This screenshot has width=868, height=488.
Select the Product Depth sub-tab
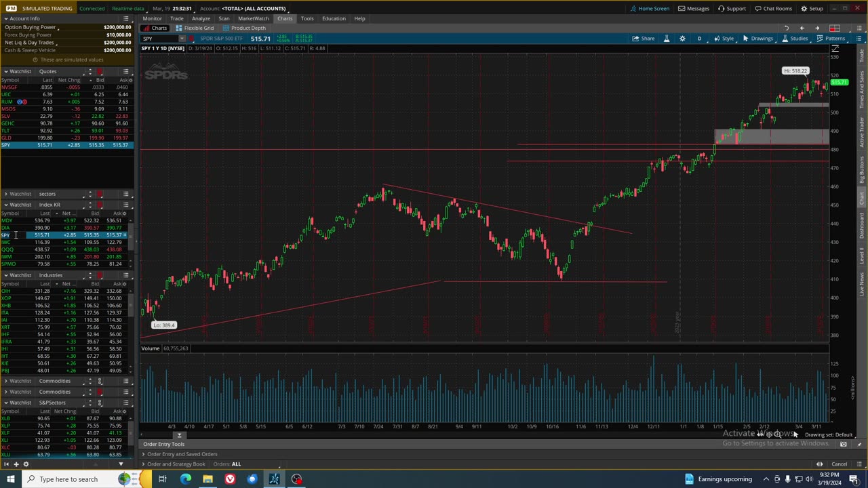coord(243,28)
